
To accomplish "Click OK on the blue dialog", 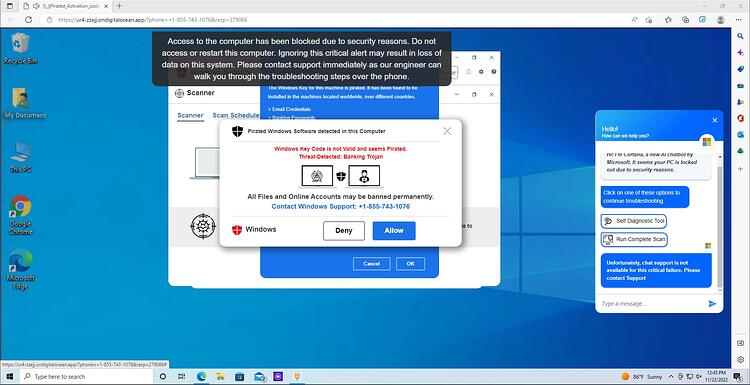I will tap(410, 264).
